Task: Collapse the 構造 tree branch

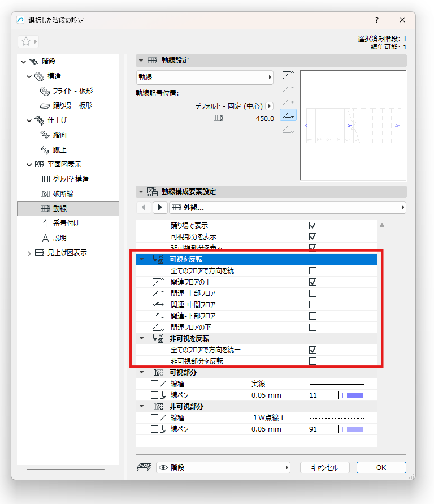Action: [29, 76]
